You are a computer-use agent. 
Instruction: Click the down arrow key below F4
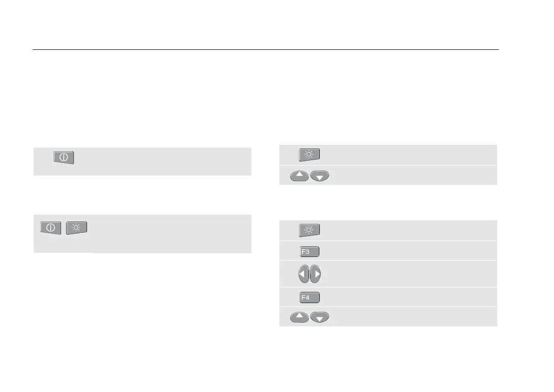(320, 317)
